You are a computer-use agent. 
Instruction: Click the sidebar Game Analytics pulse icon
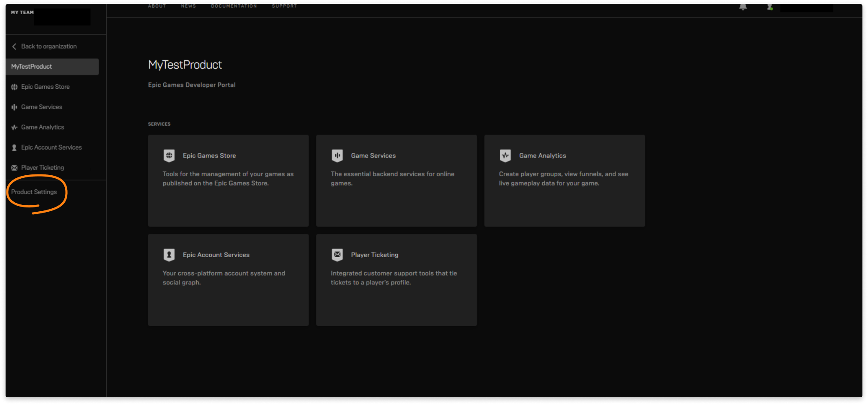coord(14,127)
